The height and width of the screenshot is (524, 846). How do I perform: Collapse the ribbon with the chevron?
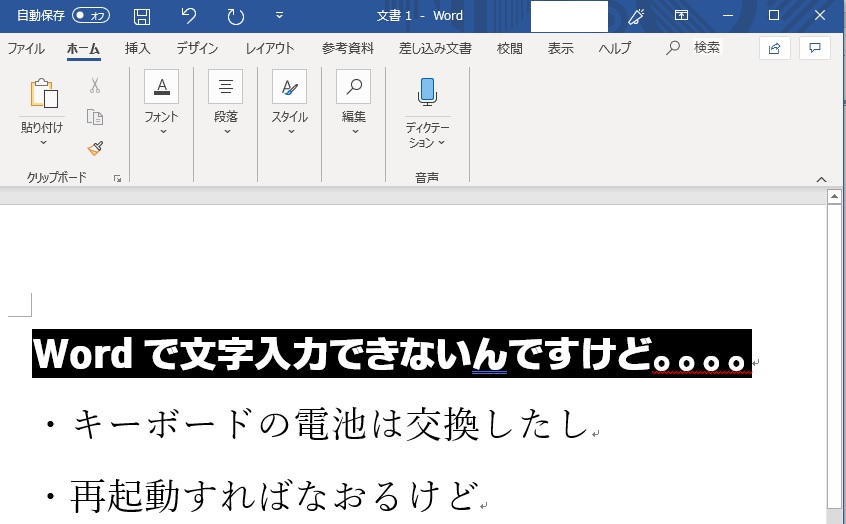point(821,180)
